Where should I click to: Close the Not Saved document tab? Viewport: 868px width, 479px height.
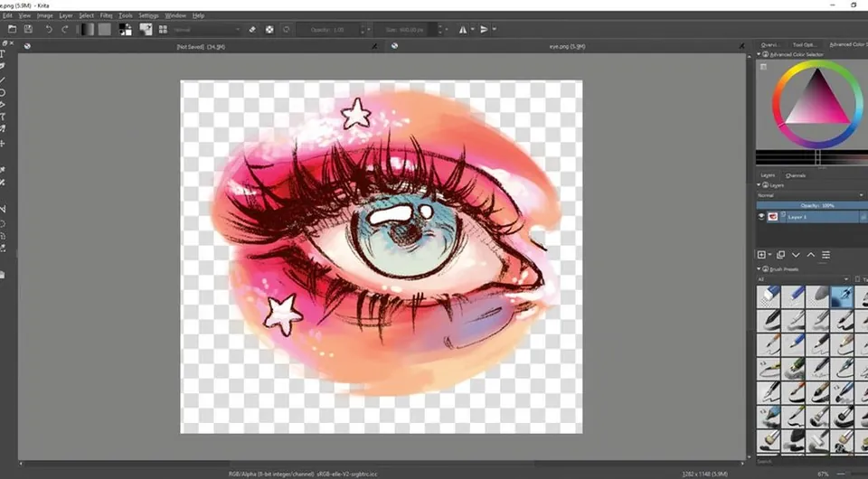tap(374, 46)
